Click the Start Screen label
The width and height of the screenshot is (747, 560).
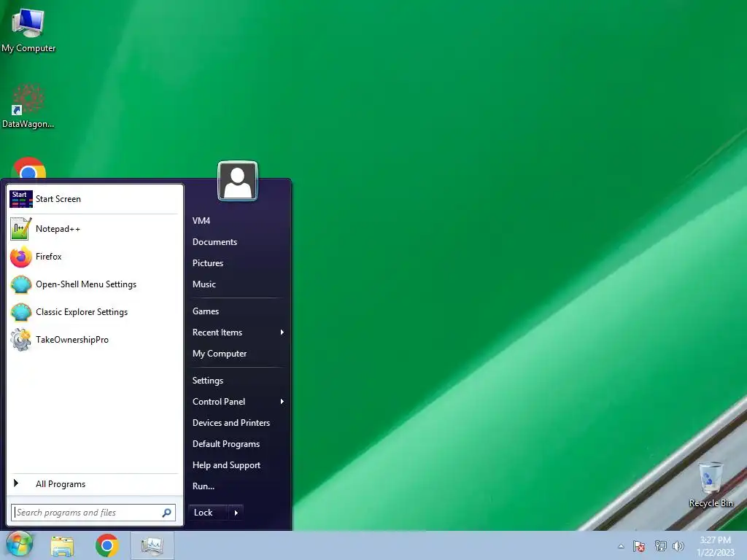[58, 199]
